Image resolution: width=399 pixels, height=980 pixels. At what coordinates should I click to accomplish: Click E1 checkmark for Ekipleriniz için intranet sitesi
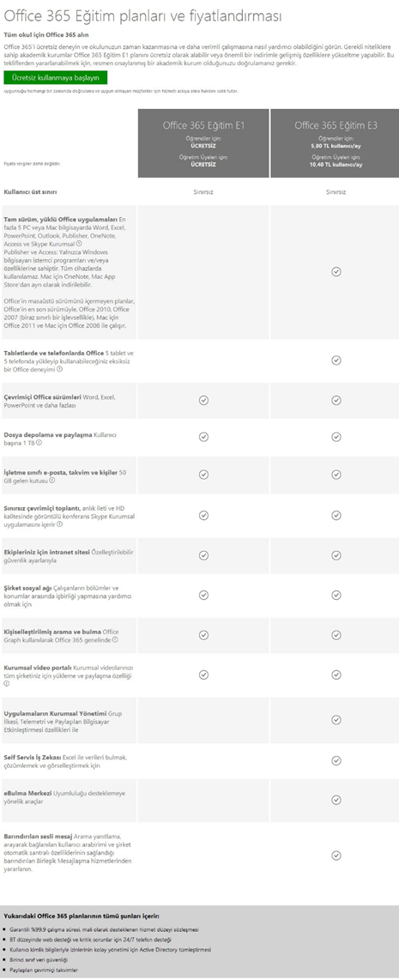(203, 555)
